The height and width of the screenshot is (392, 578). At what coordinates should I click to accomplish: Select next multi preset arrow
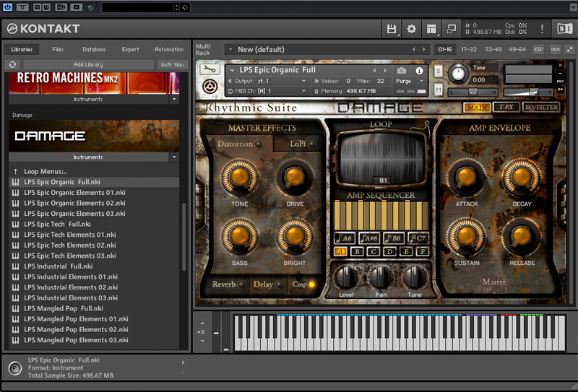pos(424,49)
